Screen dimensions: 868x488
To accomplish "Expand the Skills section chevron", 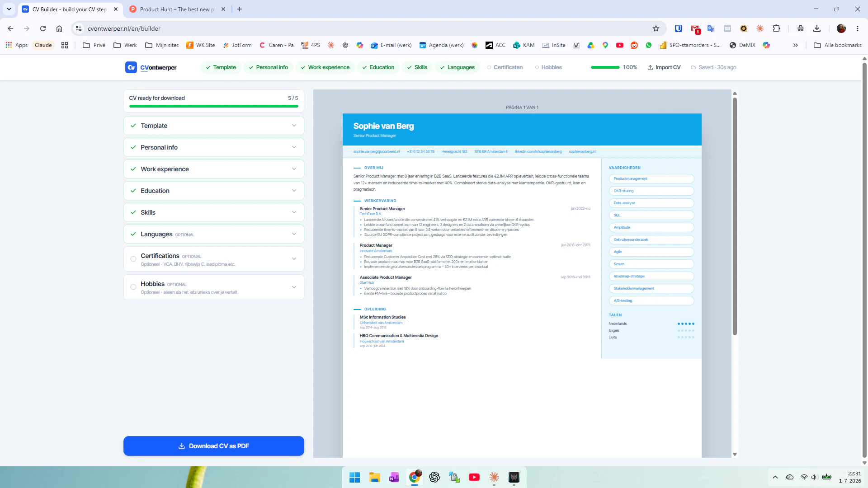I will [294, 212].
